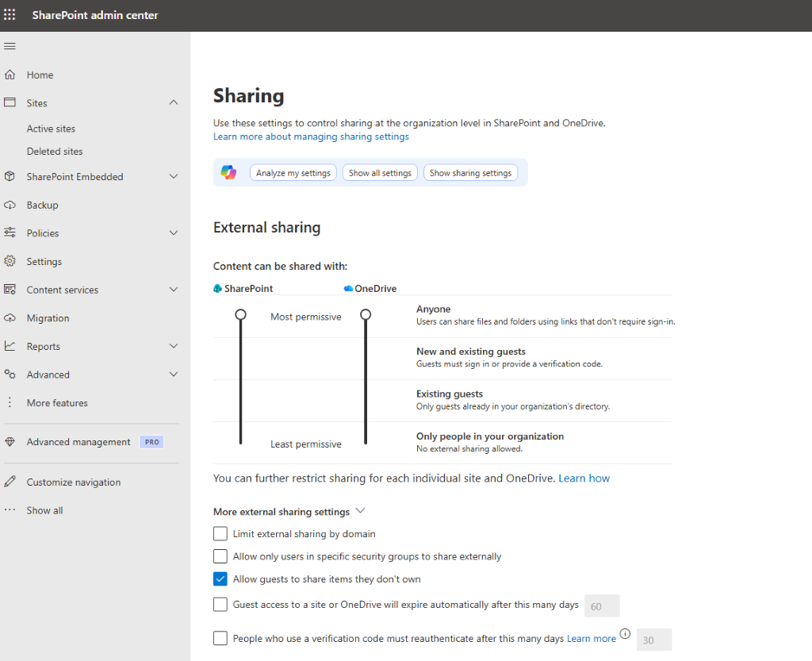Screen dimensions: 812x661
Task: Click the SharePoint sharing slider handle
Action: point(240,314)
